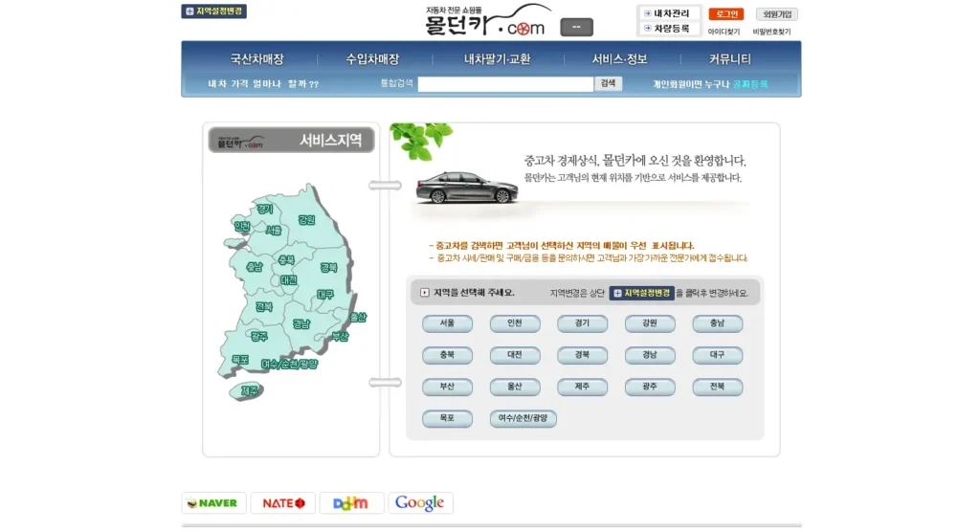
Task: Open the NAVER partner logo link
Action: pos(213,503)
